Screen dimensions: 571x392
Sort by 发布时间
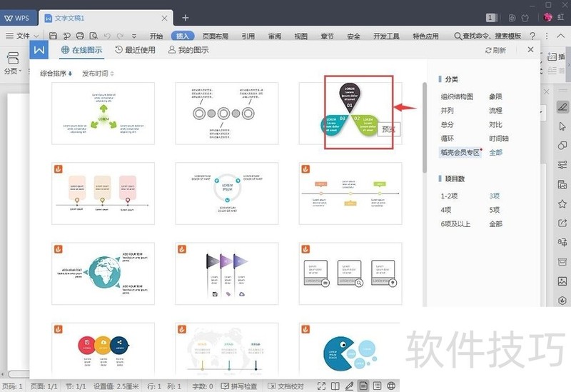click(x=98, y=74)
